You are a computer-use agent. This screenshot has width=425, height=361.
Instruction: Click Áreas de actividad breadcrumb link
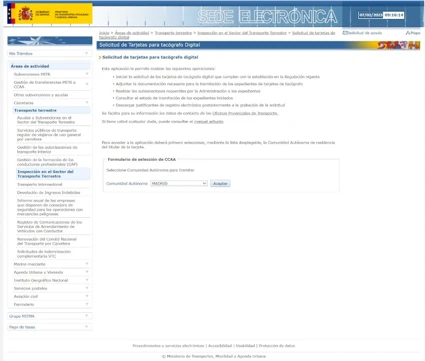(132, 33)
